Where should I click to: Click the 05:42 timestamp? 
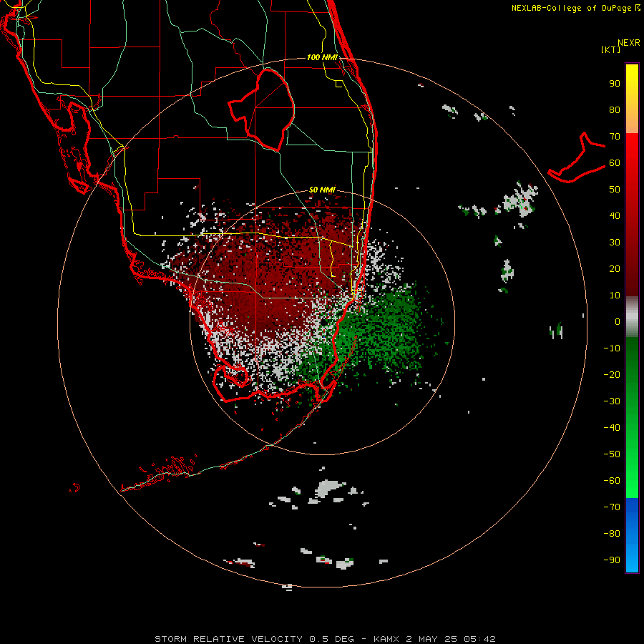click(479, 639)
